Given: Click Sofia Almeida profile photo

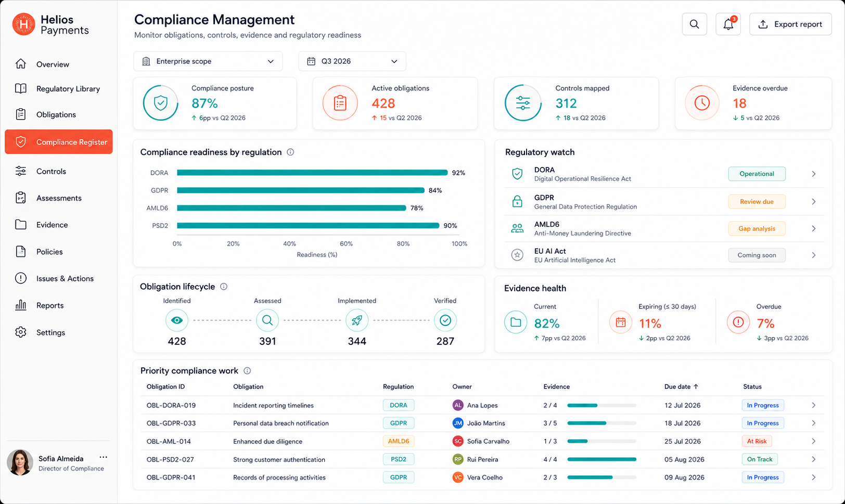Looking at the screenshot, I should [x=20, y=462].
